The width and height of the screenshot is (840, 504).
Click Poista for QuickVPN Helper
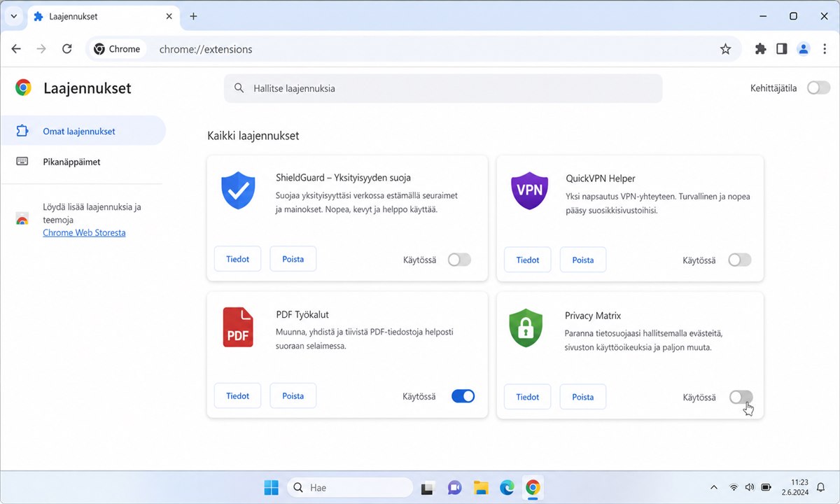tap(583, 260)
